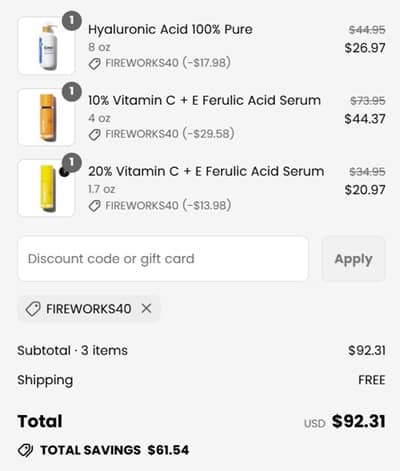Click the tag icon in the FIREWORKS40 chip

33,309
